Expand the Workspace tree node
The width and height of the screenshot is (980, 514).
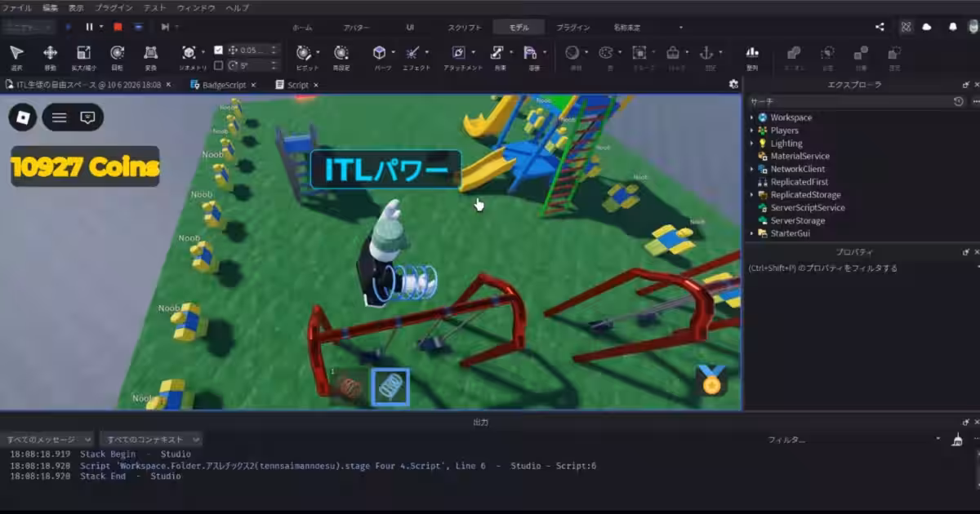click(751, 117)
